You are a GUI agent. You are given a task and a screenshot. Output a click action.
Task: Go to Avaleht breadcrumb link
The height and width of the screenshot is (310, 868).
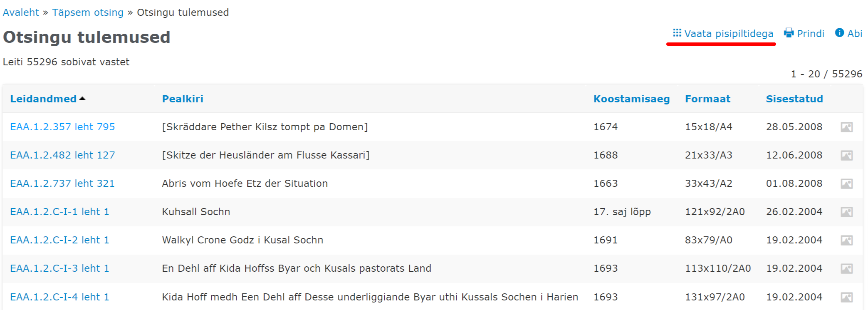21,12
